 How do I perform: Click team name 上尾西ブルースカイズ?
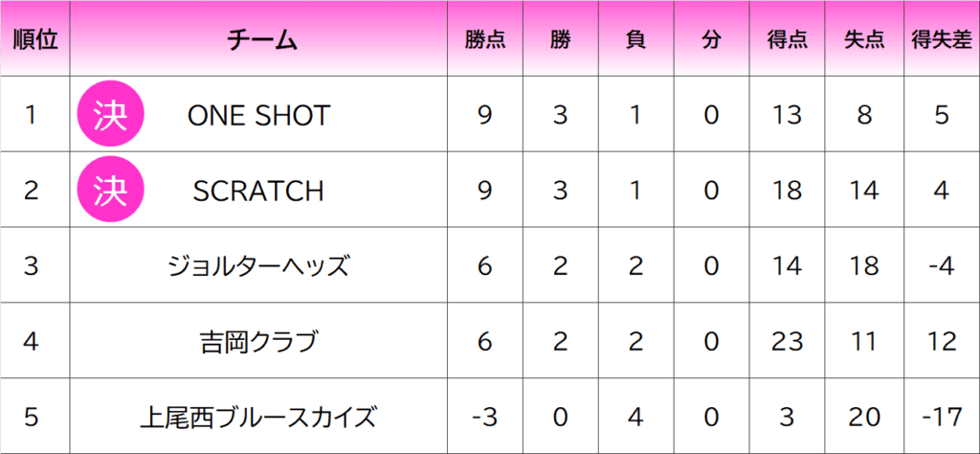pyautogui.click(x=258, y=417)
